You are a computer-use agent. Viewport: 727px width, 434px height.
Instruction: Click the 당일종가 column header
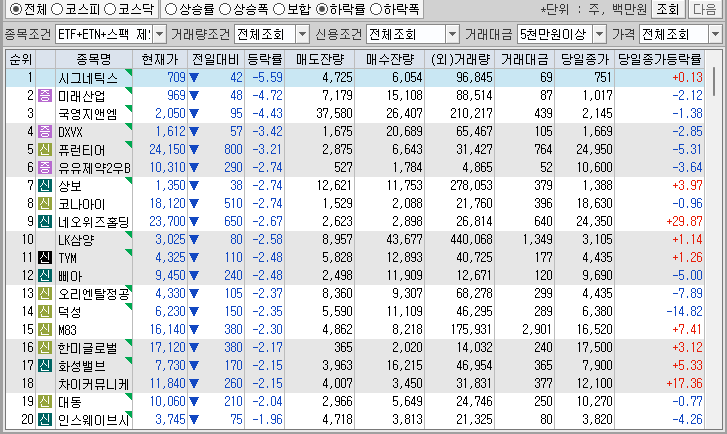tap(585, 59)
